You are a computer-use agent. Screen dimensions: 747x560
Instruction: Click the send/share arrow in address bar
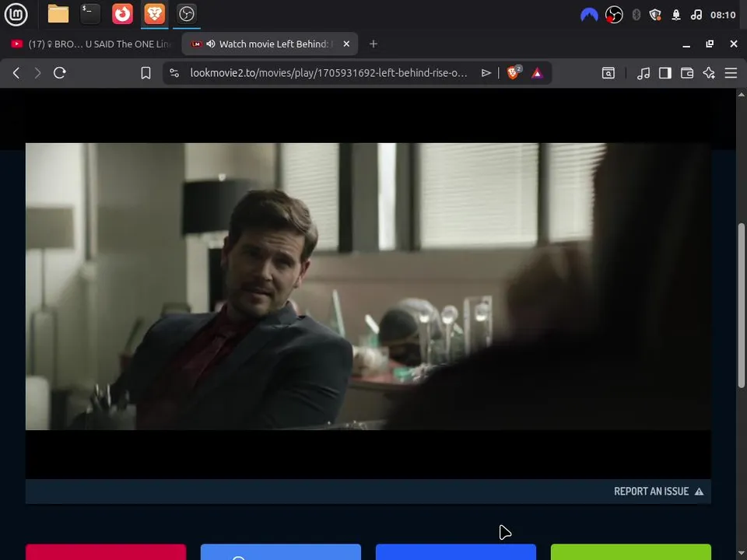[486, 73]
